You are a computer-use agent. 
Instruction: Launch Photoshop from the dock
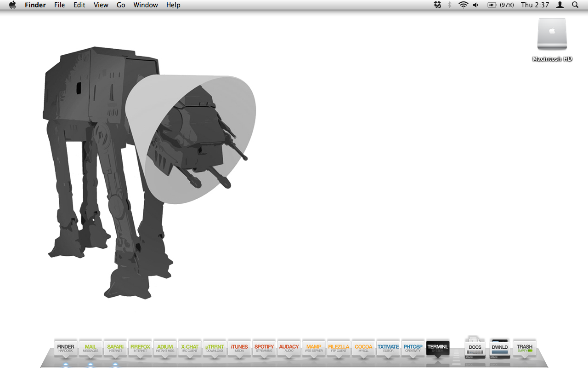(413, 348)
